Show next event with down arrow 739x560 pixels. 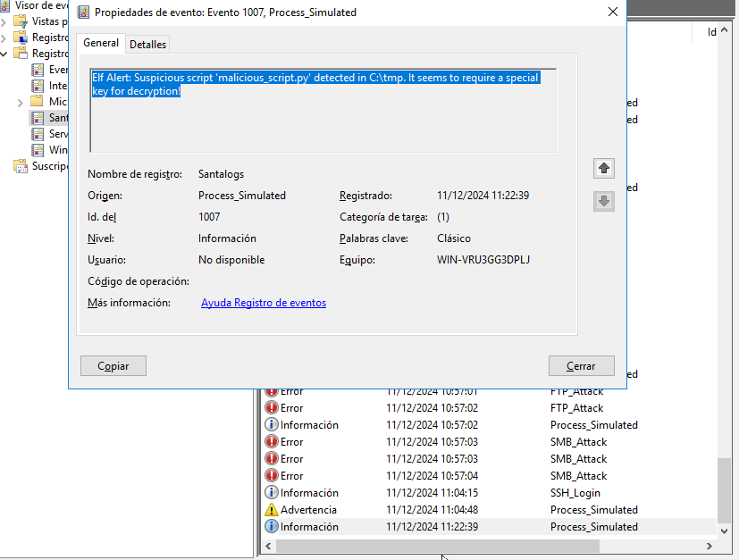[x=604, y=202]
